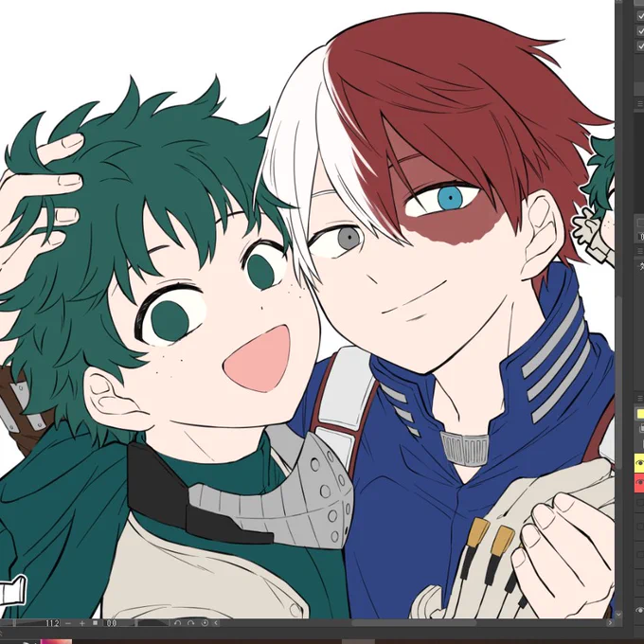The image size is (644, 644).
Task: Reset canvas rotation with circular icon
Action: tap(205, 623)
